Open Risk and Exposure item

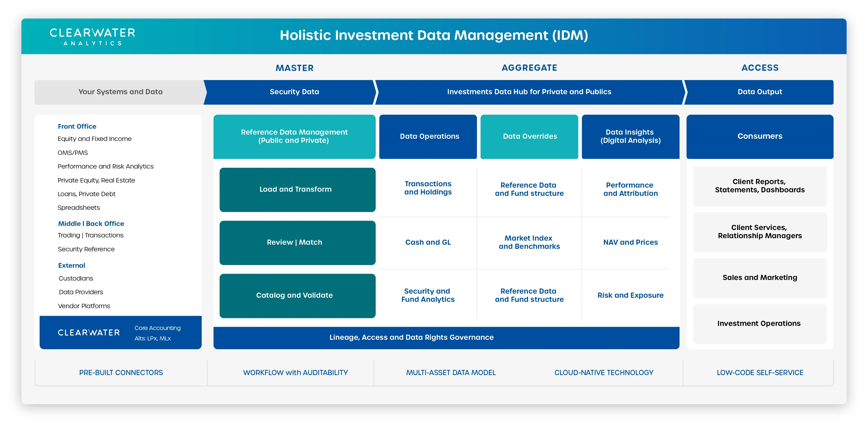click(x=630, y=295)
